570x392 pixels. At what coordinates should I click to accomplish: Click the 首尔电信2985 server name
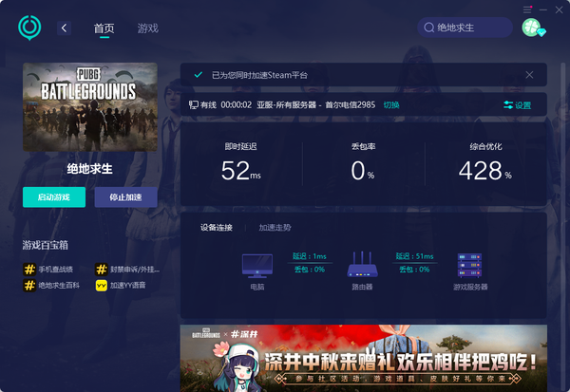pos(350,105)
